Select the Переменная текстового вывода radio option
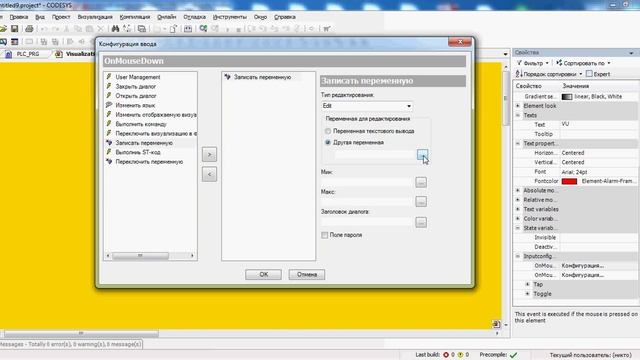Viewport: 640px width, 360px height. coord(328,131)
